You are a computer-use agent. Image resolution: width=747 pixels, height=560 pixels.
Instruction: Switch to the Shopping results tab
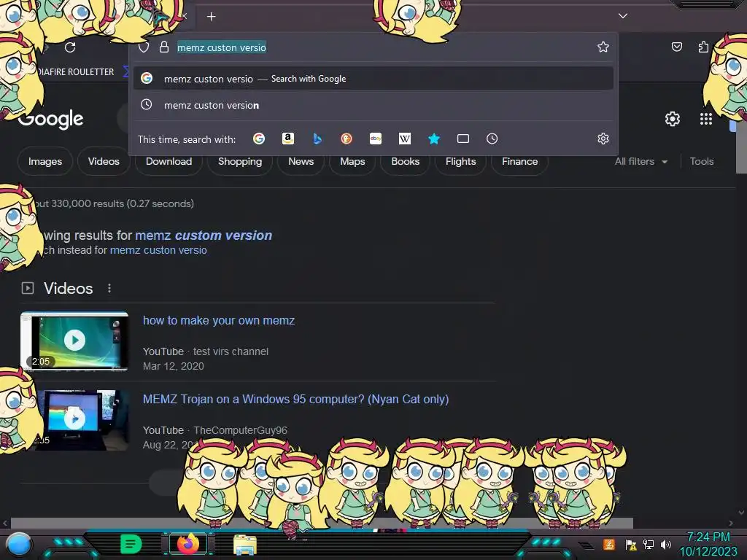pyautogui.click(x=239, y=161)
